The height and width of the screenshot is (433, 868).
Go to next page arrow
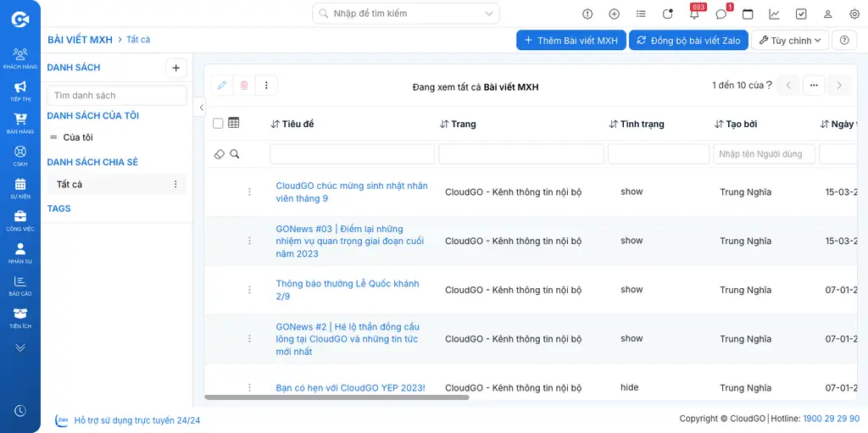839,86
